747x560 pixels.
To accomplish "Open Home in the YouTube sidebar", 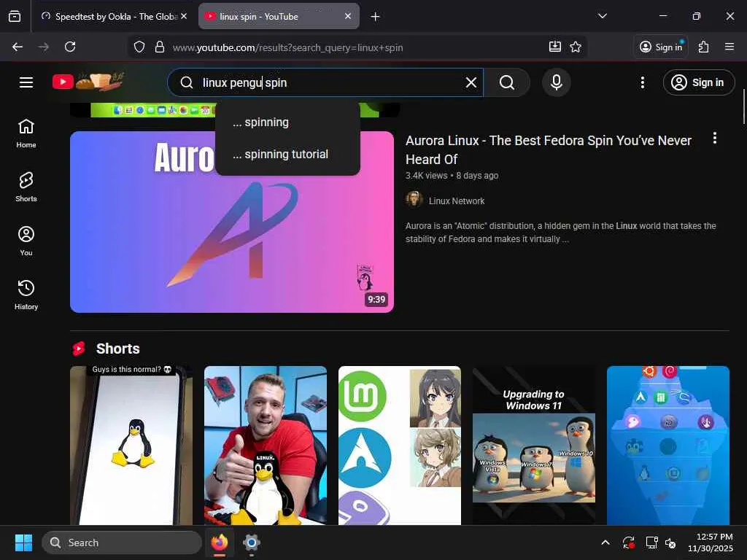I will coord(26,133).
